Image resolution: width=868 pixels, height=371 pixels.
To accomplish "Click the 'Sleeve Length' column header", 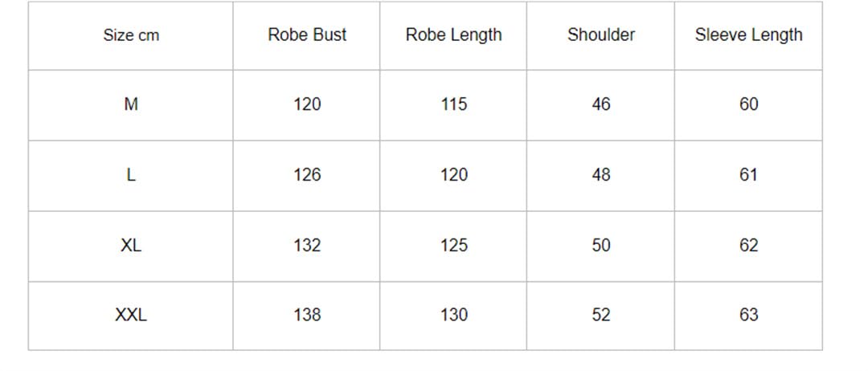I will (748, 35).
